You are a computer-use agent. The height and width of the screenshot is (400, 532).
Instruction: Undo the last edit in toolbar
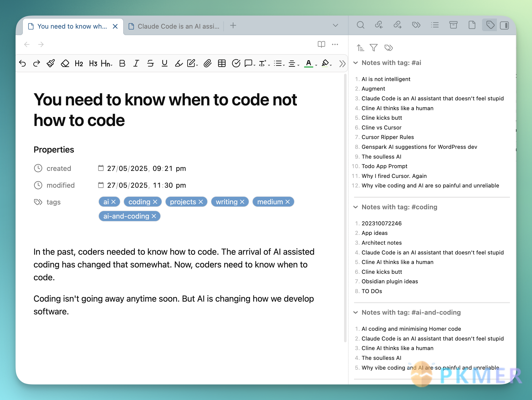[x=22, y=63]
